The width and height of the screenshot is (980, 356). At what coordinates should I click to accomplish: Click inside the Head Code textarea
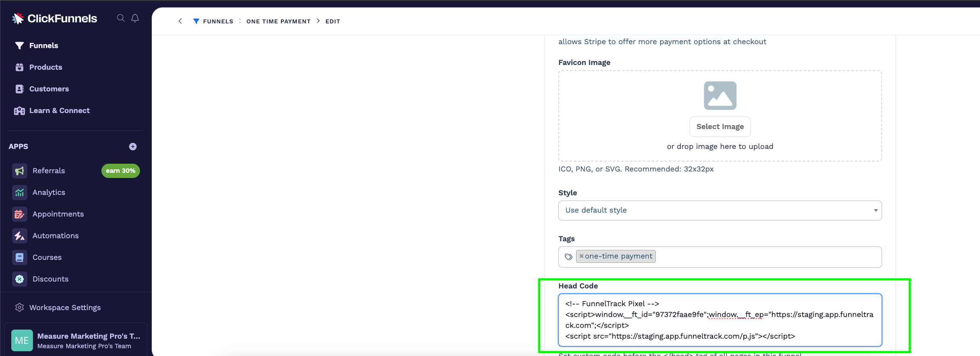720,320
